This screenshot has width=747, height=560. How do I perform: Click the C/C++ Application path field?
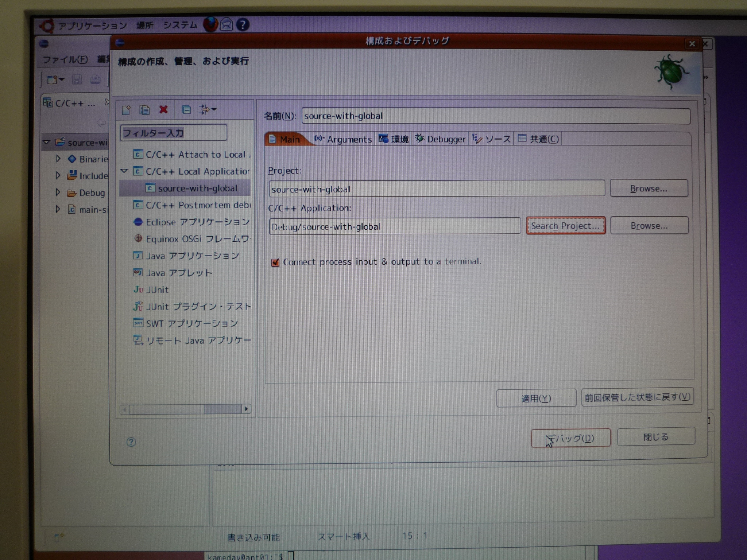[395, 226]
